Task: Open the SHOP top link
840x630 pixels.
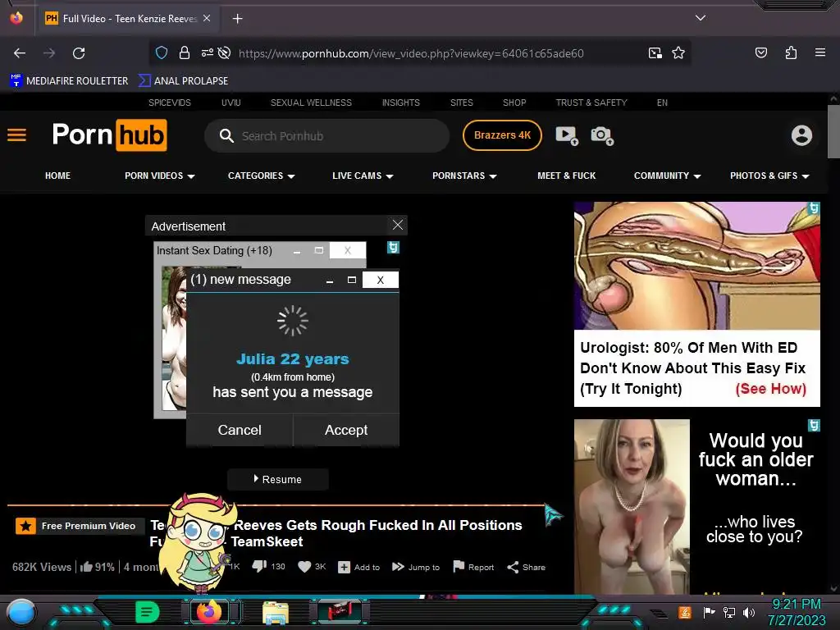Action: 514,103
